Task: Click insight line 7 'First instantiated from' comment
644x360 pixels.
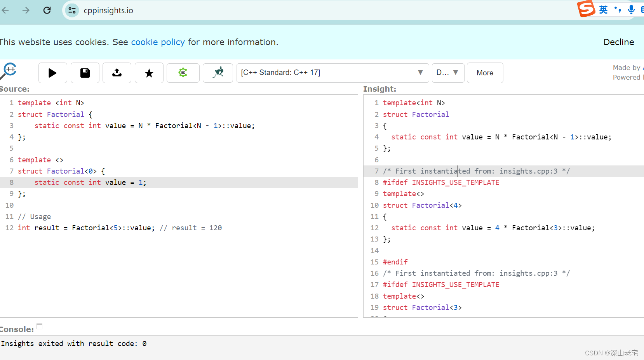Action: pos(476,171)
